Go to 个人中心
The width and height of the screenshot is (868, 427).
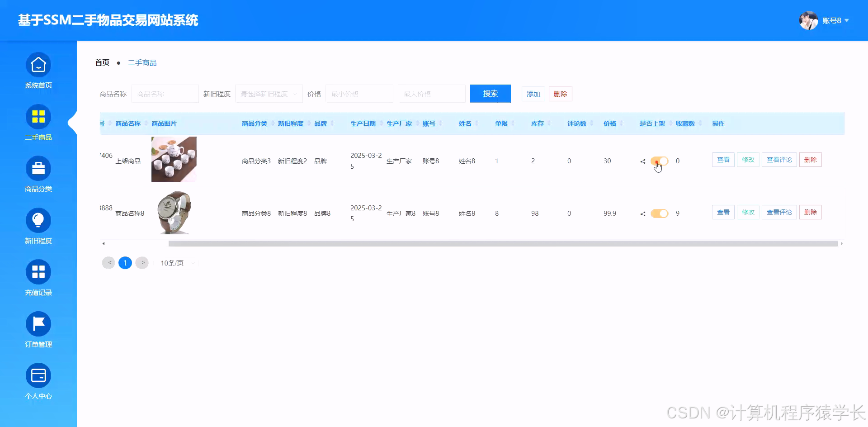[x=38, y=381]
